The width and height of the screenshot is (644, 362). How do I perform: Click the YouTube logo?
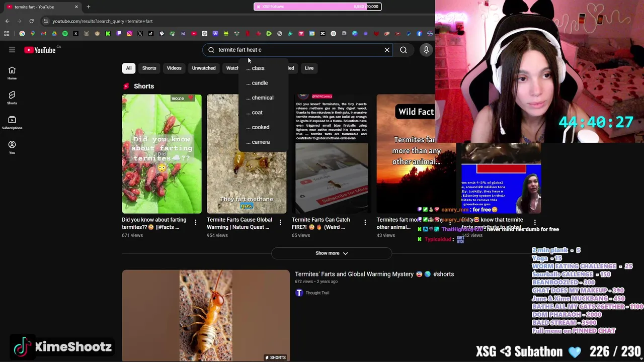click(40, 50)
